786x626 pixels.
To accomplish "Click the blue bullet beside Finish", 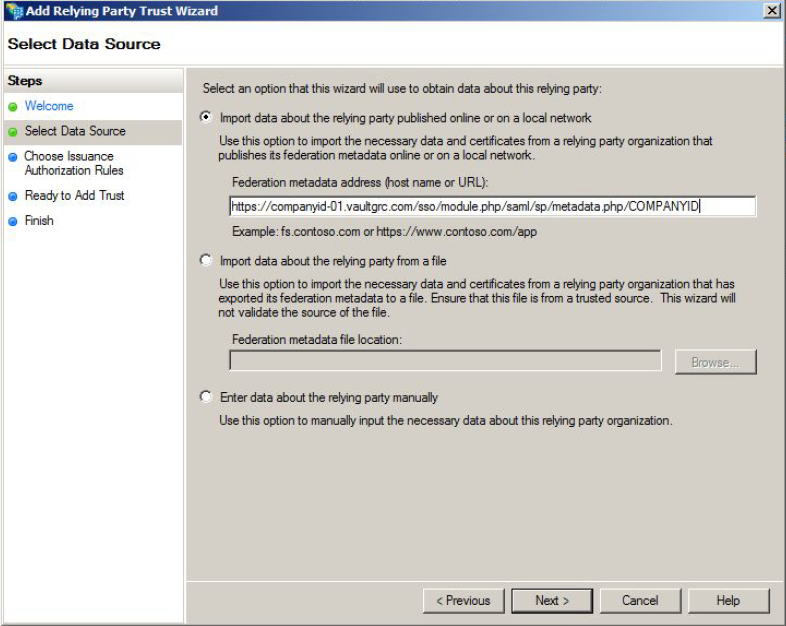I will 13,221.
